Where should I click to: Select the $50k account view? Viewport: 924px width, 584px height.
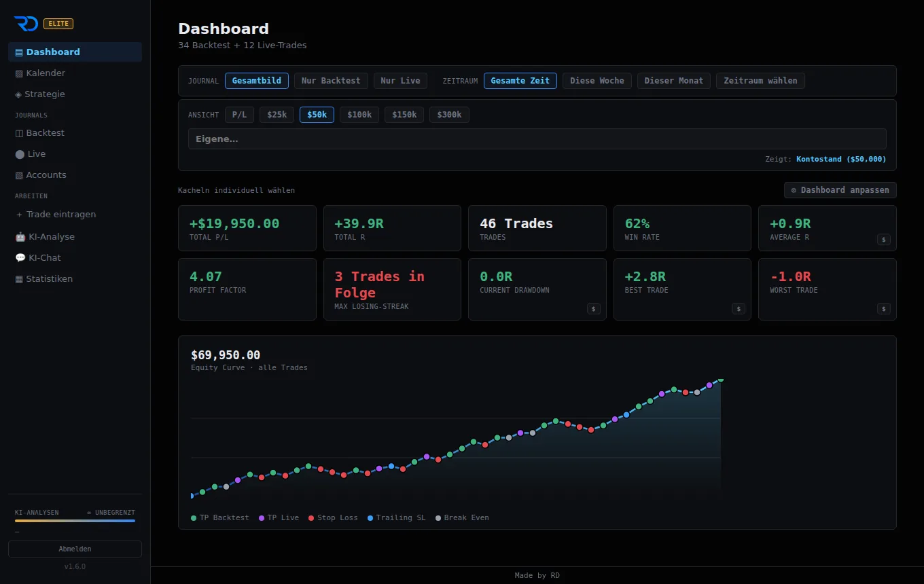[x=317, y=115]
